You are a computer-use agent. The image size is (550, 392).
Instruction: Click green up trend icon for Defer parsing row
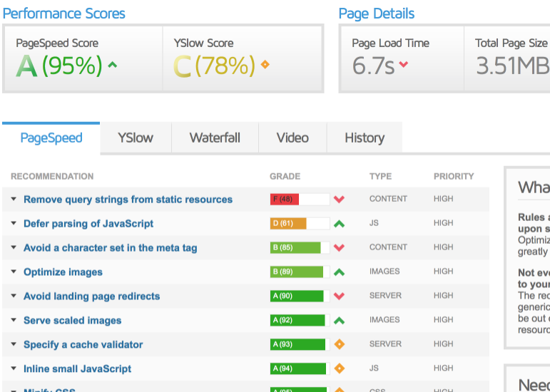pos(339,224)
